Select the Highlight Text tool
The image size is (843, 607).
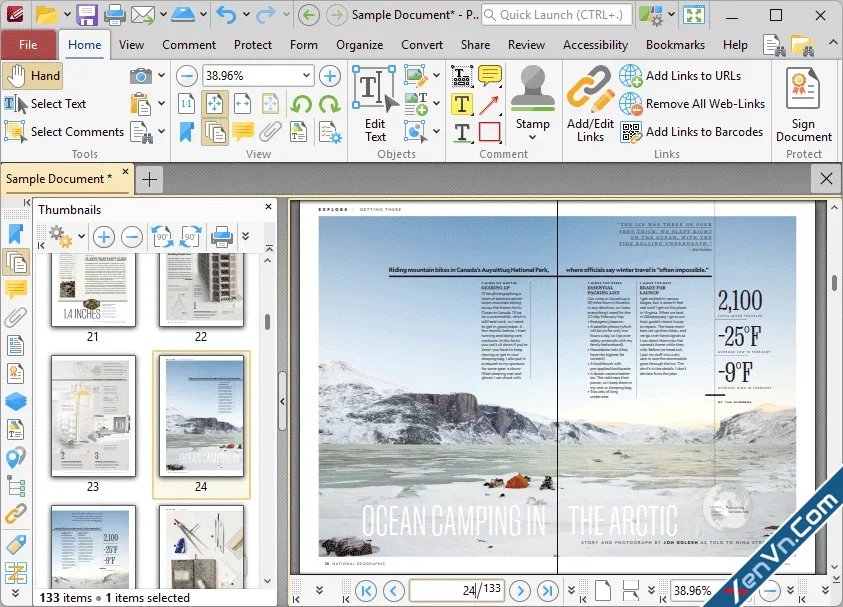(x=462, y=104)
